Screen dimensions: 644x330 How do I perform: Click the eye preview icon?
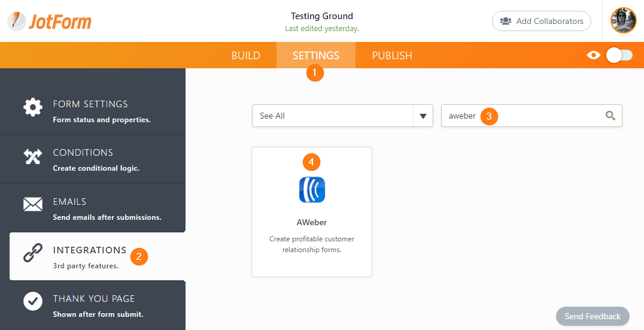[x=593, y=55]
